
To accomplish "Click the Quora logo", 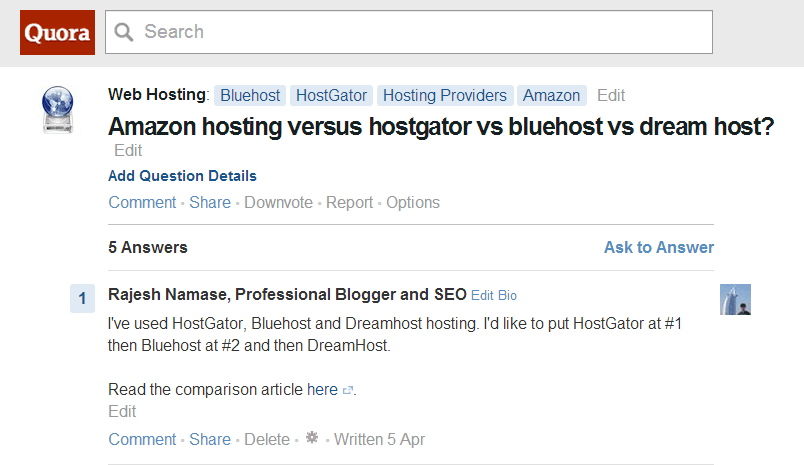I will tap(57, 32).
